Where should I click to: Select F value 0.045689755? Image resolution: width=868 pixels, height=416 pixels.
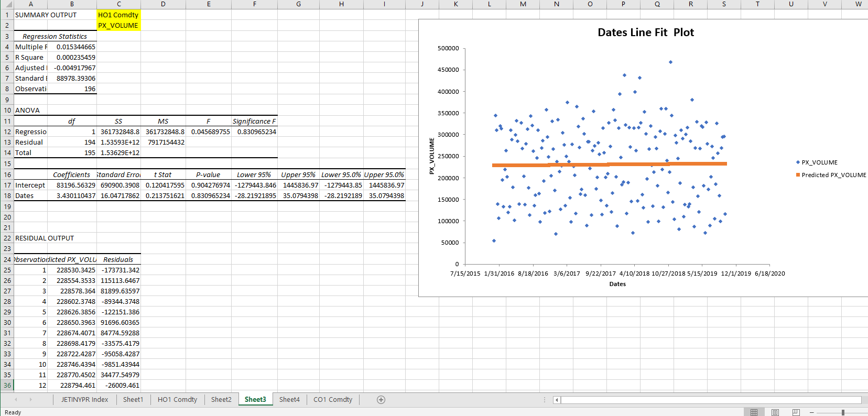pos(209,132)
